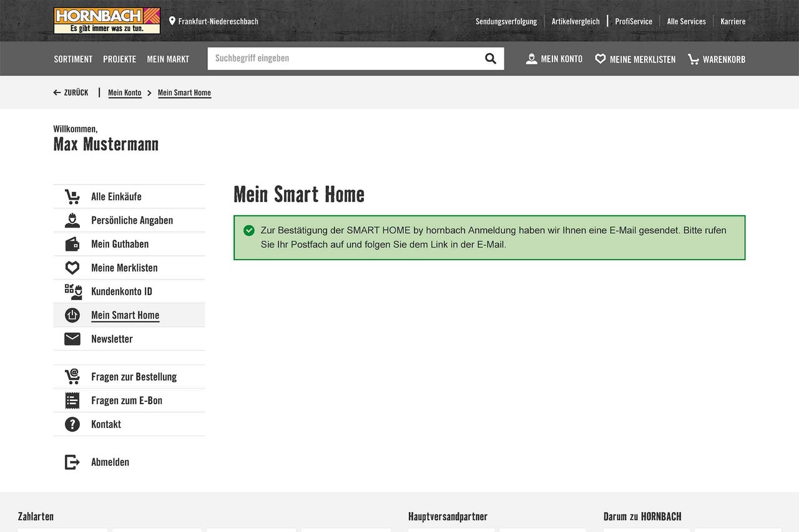Click the Mein Konto header label
799x532 pixels.
[562, 59]
